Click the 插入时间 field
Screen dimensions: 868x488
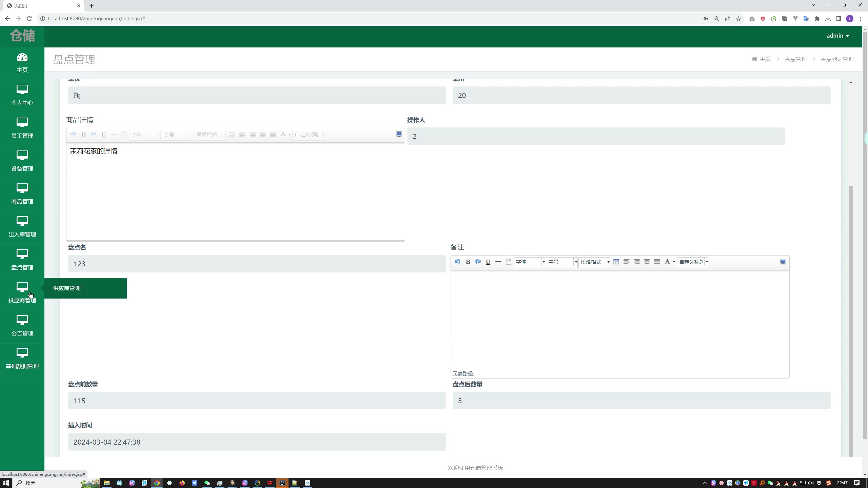tap(257, 442)
